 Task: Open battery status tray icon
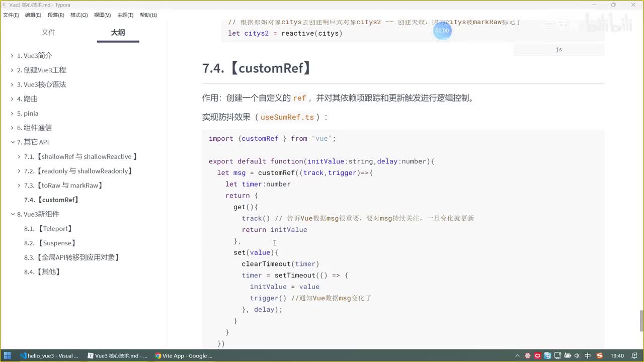[567, 355]
